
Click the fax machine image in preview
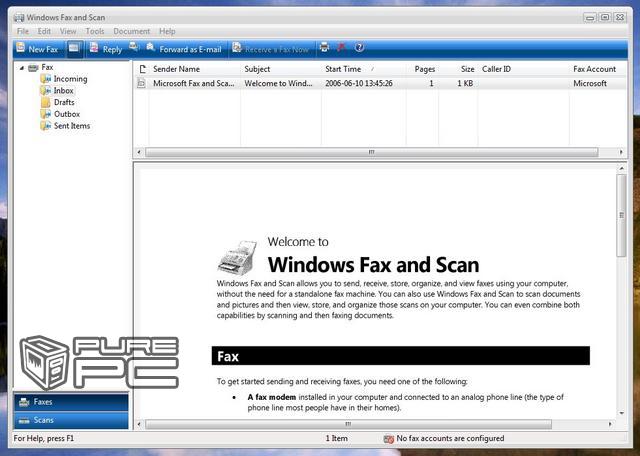(x=238, y=257)
